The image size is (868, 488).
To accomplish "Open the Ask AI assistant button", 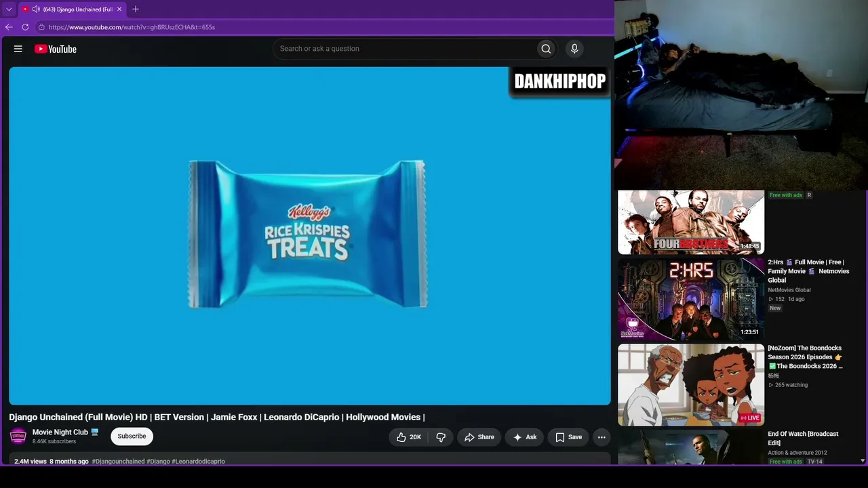I will [524, 437].
